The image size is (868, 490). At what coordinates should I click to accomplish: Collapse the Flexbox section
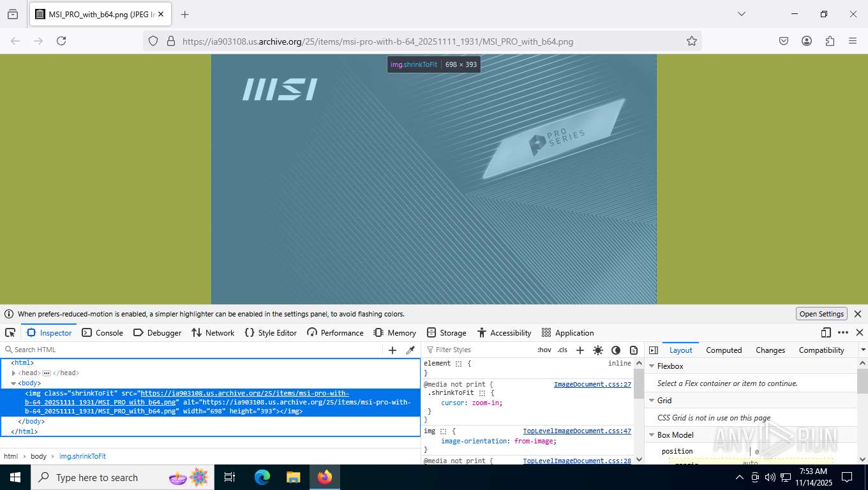point(652,366)
